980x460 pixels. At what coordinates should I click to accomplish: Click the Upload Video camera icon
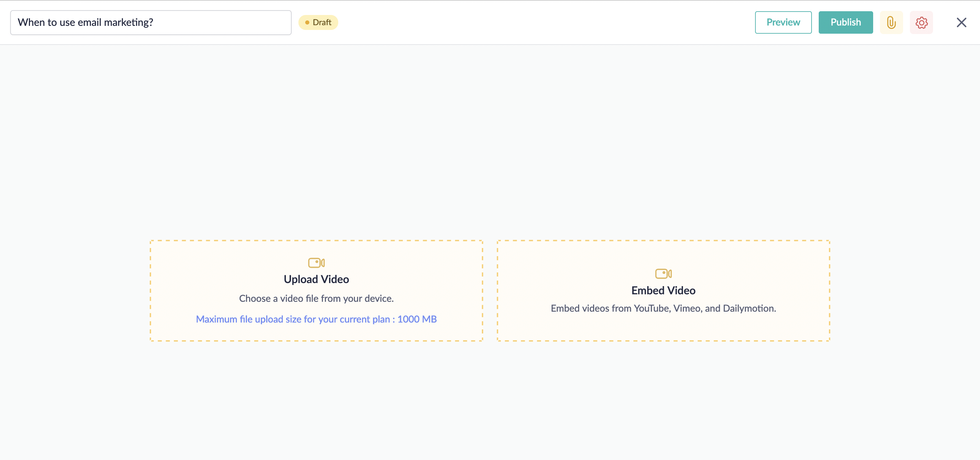316,263
